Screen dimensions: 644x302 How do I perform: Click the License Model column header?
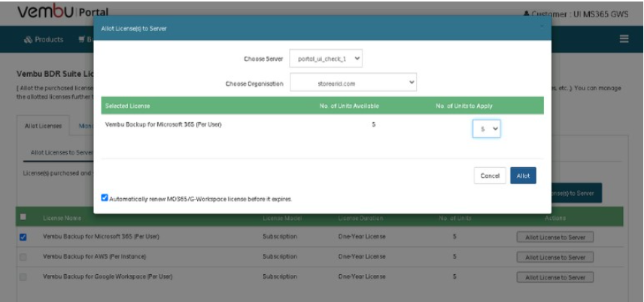[x=282, y=218]
